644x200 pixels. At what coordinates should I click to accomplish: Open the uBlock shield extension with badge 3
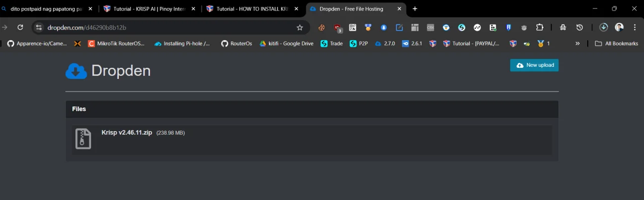pos(338,28)
